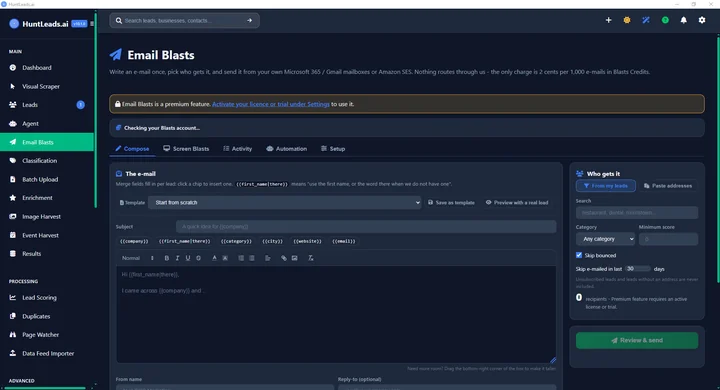This screenshot has height=390, width=720.
Task: Focus the top search leads box
Action: pos(183,21)
